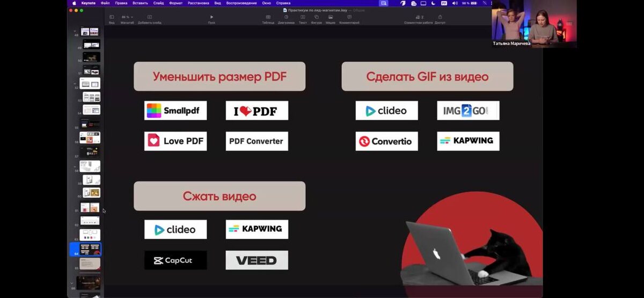Select clideo logo under Сжать видео
644x298 pixels.
[175, 229]
